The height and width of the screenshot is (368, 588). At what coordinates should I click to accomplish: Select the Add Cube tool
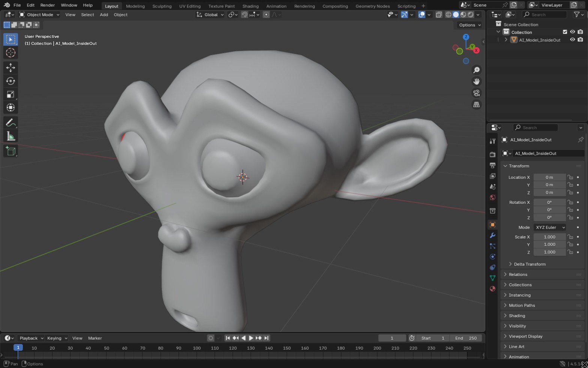10,151
